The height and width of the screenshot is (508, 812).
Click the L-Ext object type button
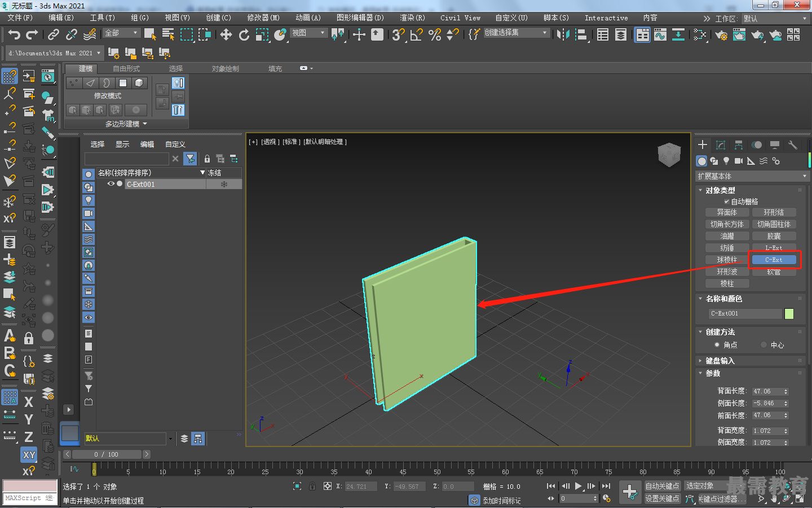[774, 248]
